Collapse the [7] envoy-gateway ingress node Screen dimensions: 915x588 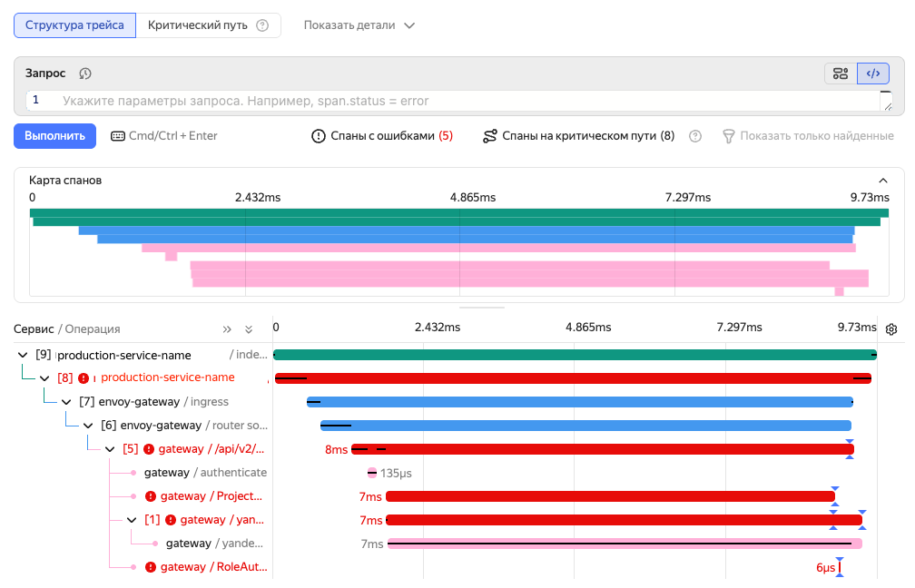pos(66,402)
